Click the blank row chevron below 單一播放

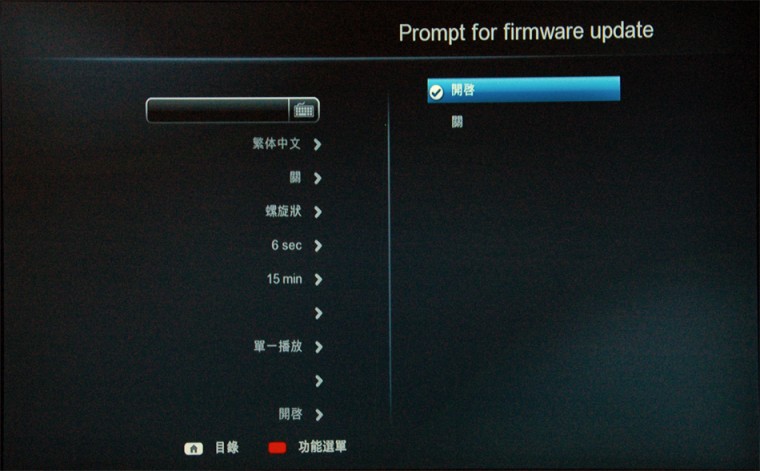pos(318,381)
